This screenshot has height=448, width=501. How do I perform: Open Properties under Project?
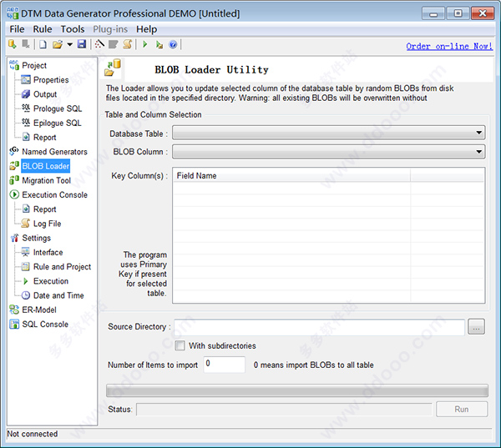pyautogui.click(x=51, y=80)
